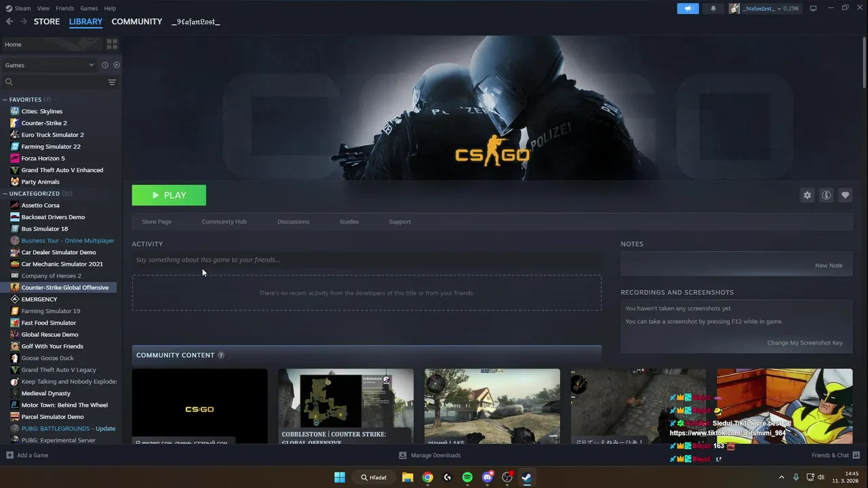The image size is (868, 488).
Task: Open the Store Page link
Action: point(157,222)
